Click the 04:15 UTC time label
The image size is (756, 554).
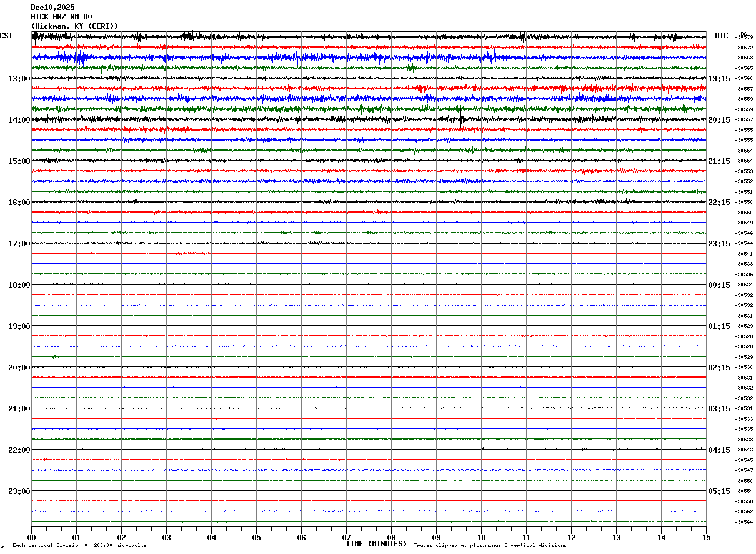click(x=719, y=450)
